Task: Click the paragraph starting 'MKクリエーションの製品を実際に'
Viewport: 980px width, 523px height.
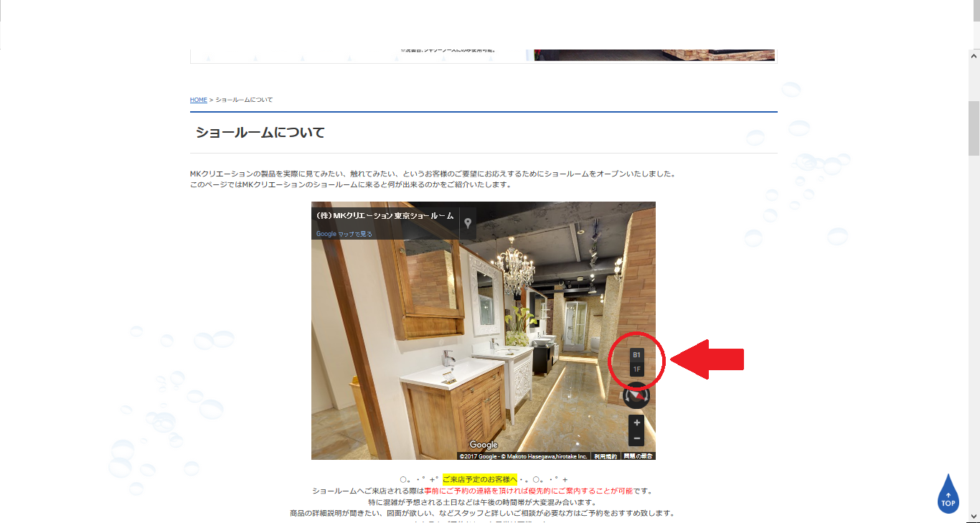Action: (433, 174)
